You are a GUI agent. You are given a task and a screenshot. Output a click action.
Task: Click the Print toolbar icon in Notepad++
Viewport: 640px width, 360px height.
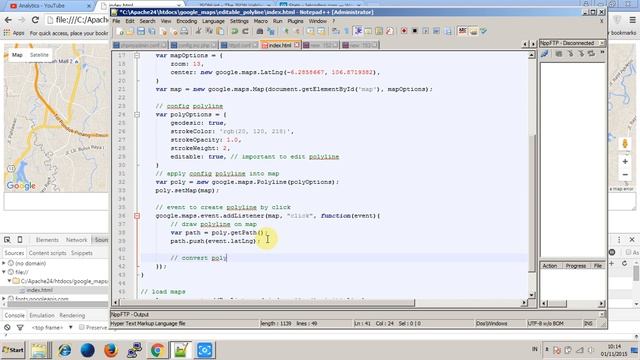point(184,31)
